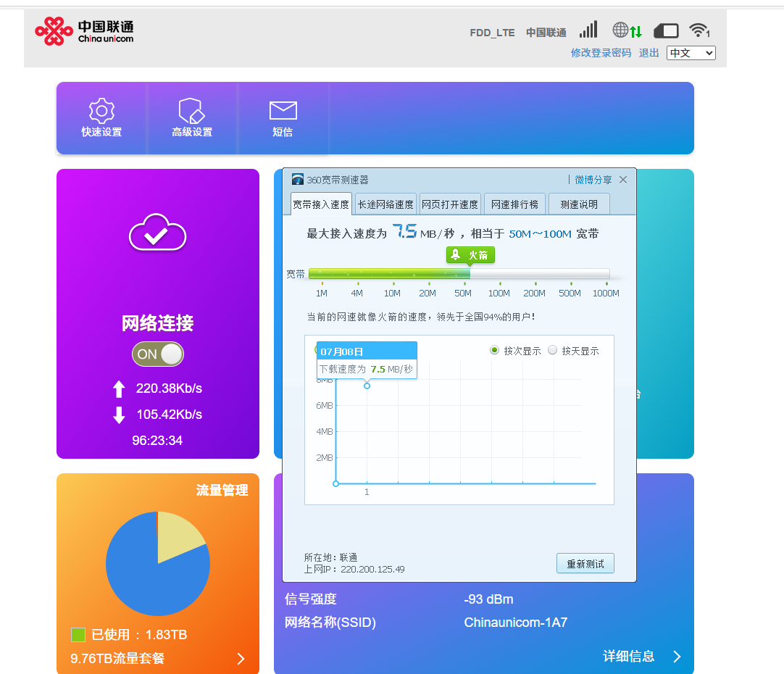The width and height of the screenshot is (784, 674).
Task: Click the 微博分享 link
Action: (x=593, y=180)
